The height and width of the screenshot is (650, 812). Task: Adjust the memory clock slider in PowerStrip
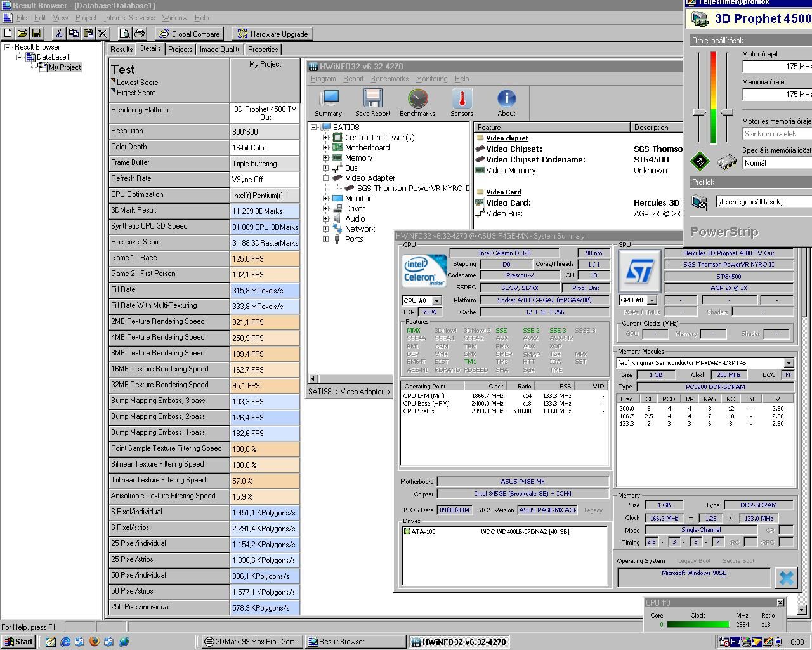[727, 112]
